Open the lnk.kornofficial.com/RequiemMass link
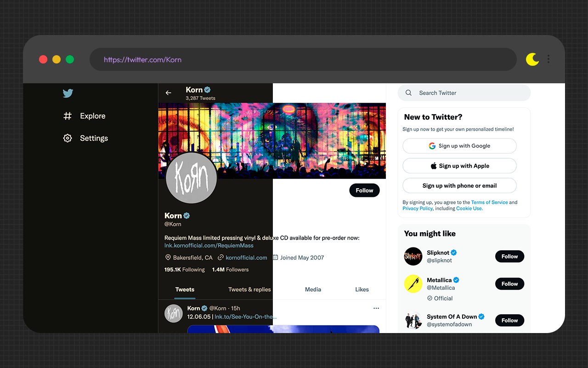The width and height of the screenshot is (588, 368). (209, 246)
